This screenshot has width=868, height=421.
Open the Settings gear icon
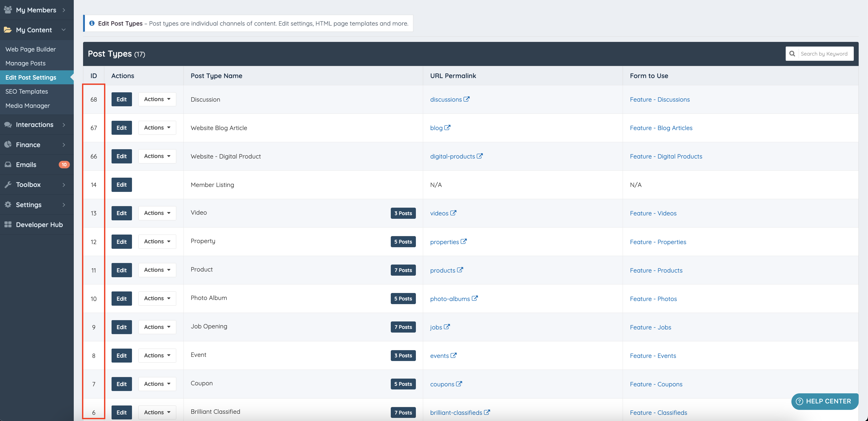(x=9, y=205)
